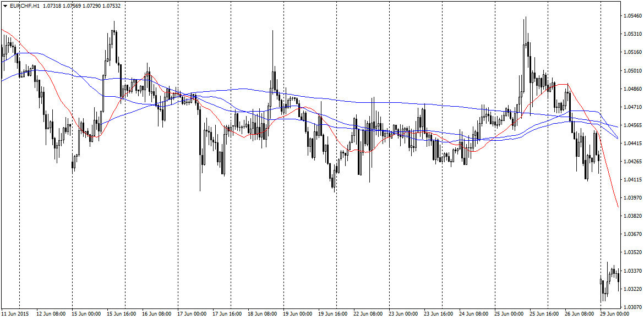Click the 23 Jun 00:00 time label
The height and width of the screenshot is (320, 644).
click(402, 314)
